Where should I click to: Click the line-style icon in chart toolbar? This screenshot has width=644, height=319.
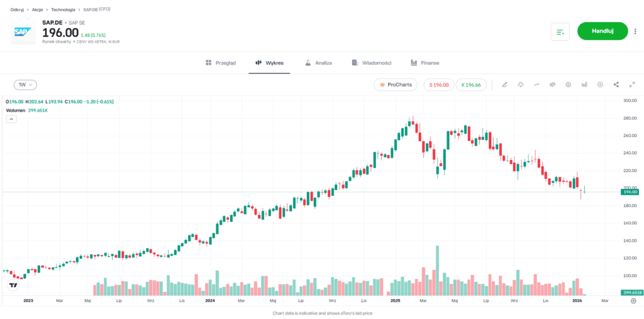[536, 85]
